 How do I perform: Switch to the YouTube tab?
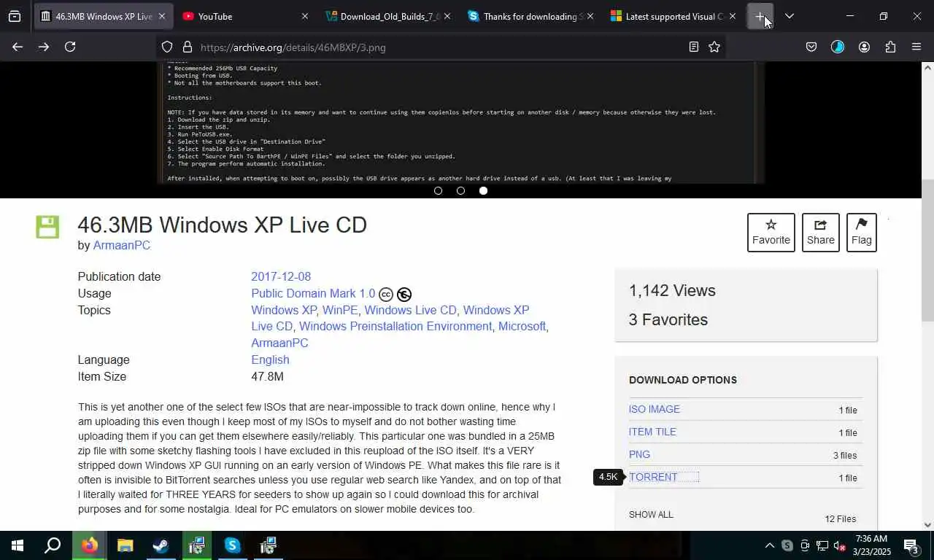244,16
